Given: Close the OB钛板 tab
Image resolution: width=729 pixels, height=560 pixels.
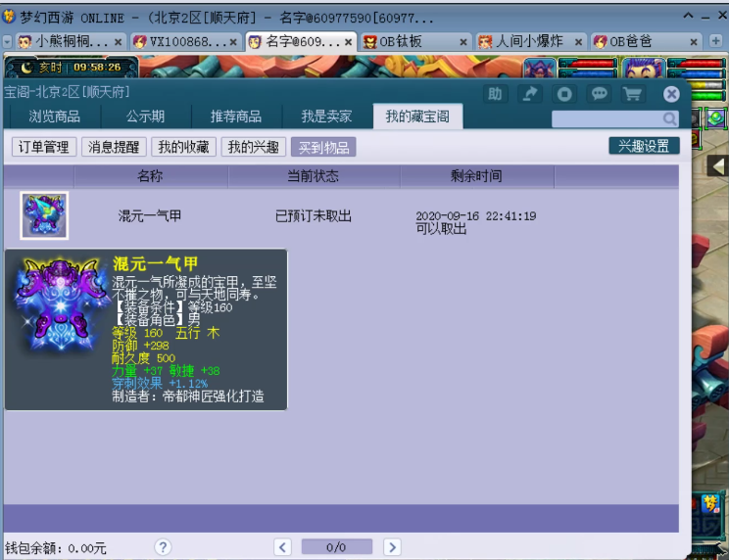Looking at the screenshot, I should pyautogui.click(x=463, y=42).
